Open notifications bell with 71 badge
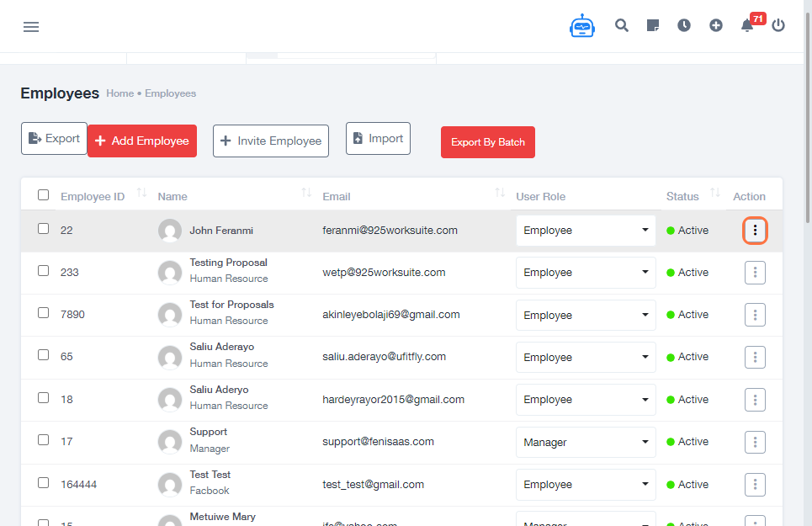The width and height of the screenshot is (812, 526). pos(747,25)
